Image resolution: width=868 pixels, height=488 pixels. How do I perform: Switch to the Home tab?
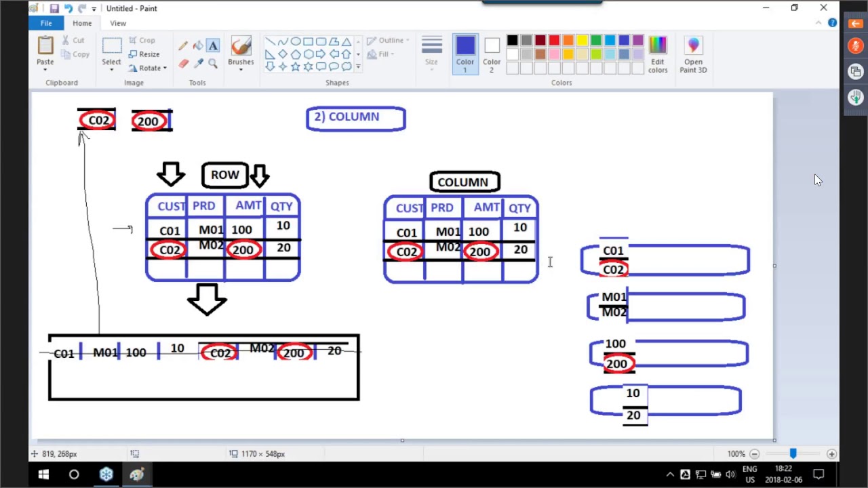pos(82,23)
